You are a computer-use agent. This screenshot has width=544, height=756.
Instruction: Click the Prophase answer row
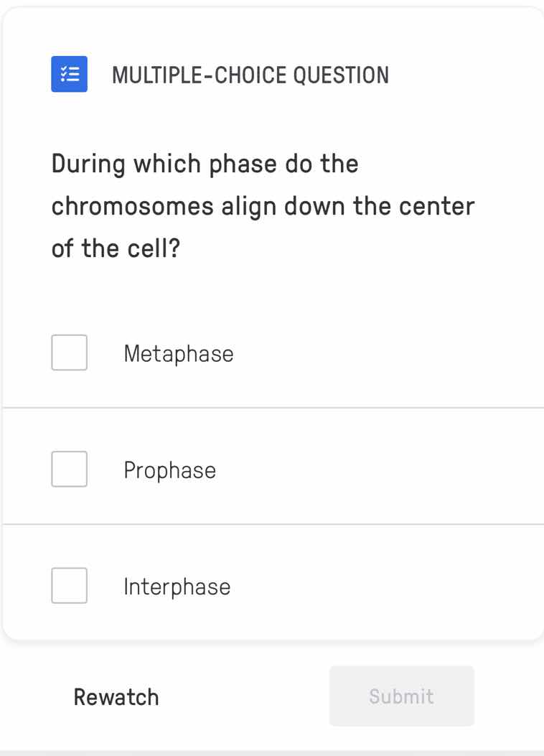click(272, 469)
